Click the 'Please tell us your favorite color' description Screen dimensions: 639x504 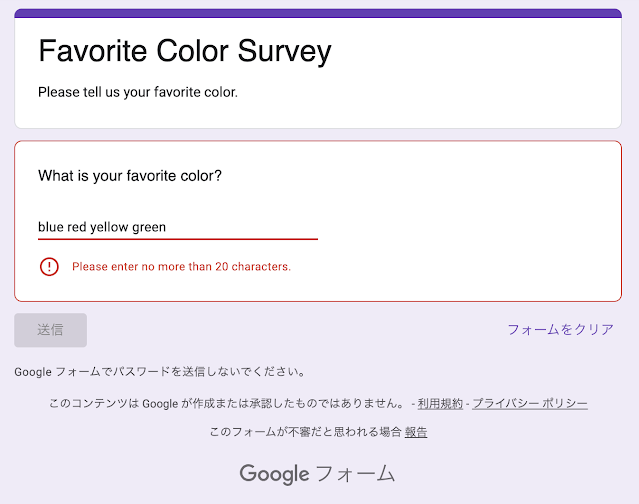pyautogui.click(x=138, y=92)
